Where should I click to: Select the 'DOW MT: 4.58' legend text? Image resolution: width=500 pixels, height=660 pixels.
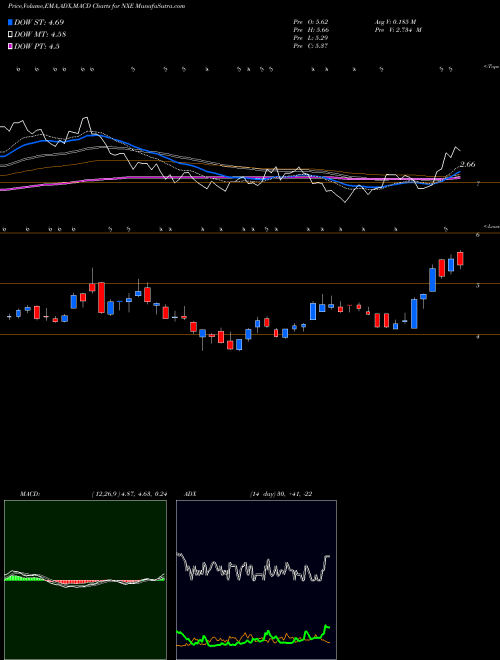tap(40, 34)
